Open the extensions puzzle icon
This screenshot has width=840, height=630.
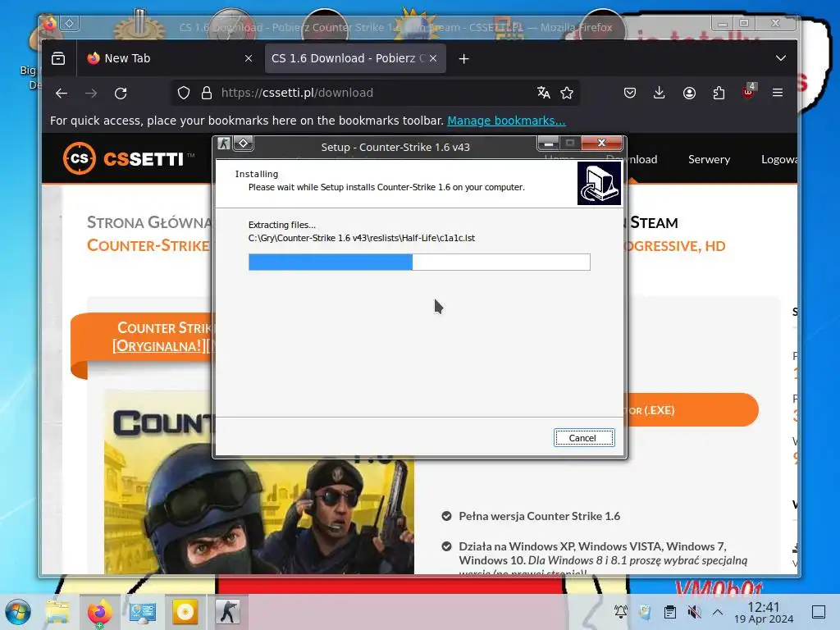[x=719, y=93]
